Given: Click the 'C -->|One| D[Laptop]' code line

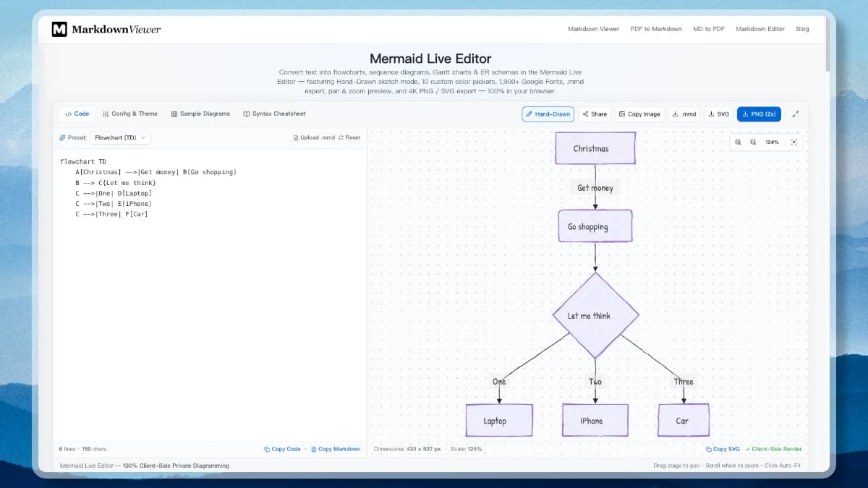Looking at the screenshot, I should click(x=114, y=193).
